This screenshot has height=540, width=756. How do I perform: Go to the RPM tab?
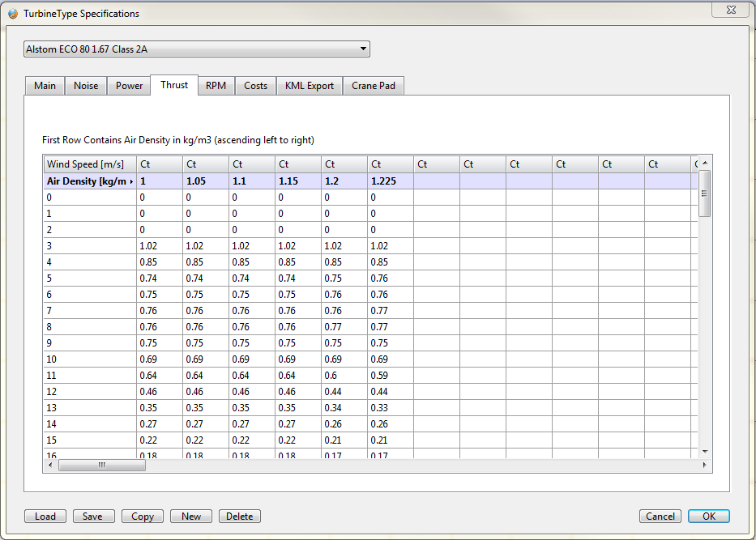click(216, 86)
